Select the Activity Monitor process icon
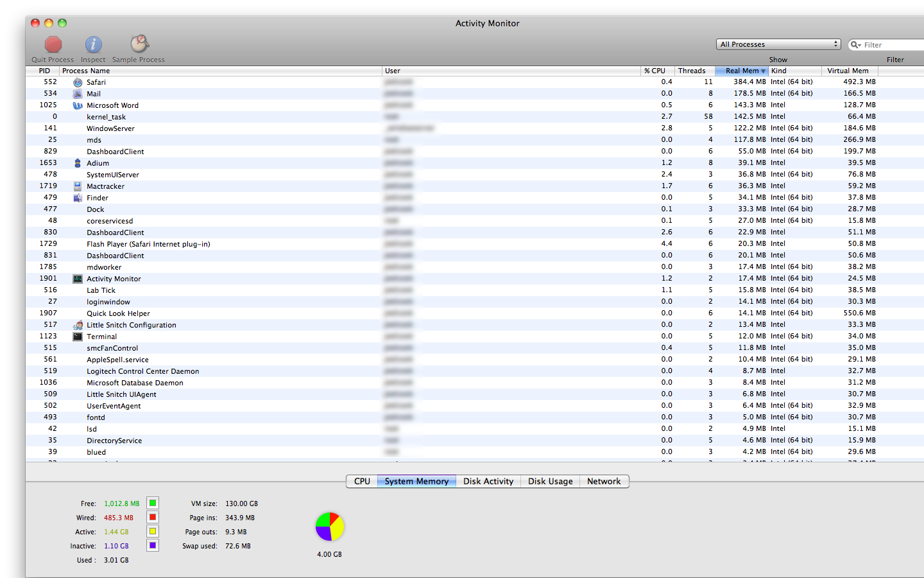The width and height of the screenshot is (924, 578). point(78,279)
